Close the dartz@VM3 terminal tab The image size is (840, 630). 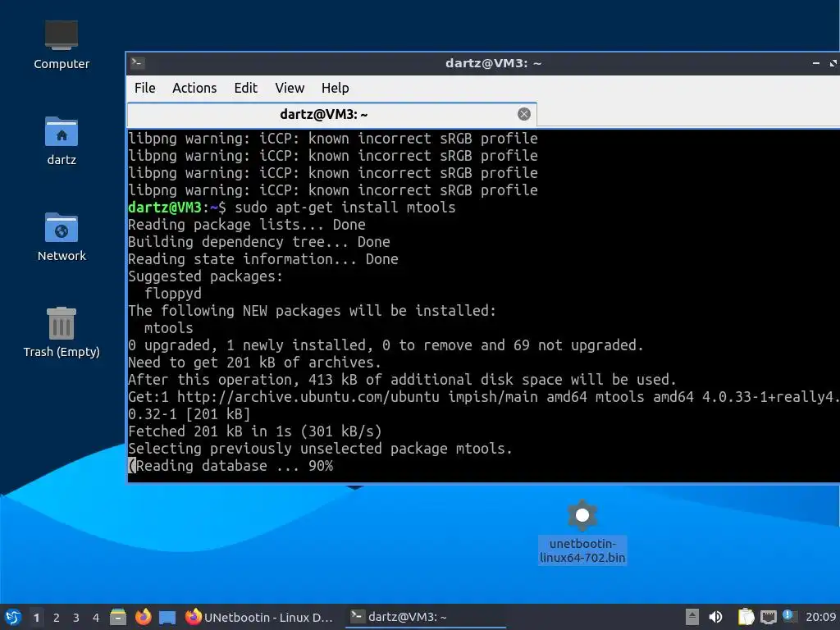point(524,114)
